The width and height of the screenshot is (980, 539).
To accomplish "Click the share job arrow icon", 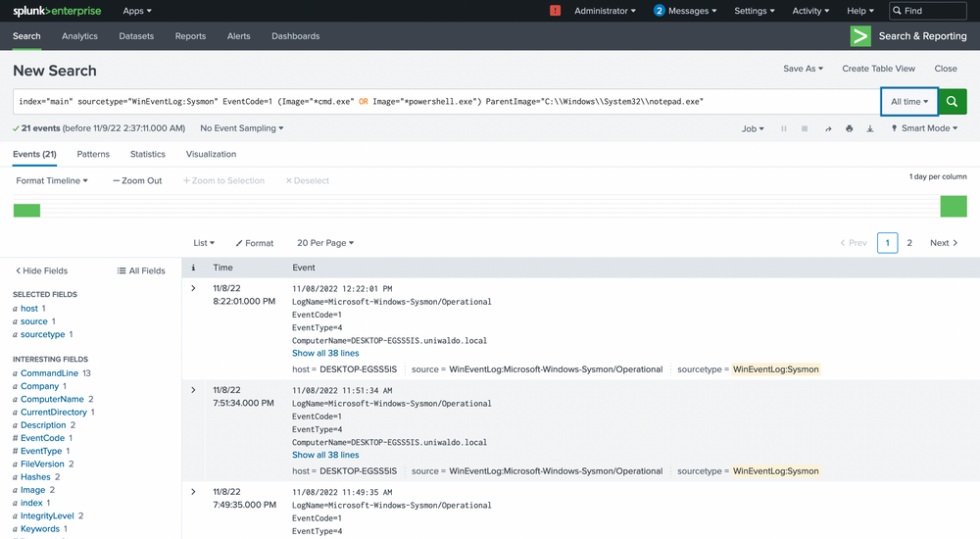I will point(828,128).
